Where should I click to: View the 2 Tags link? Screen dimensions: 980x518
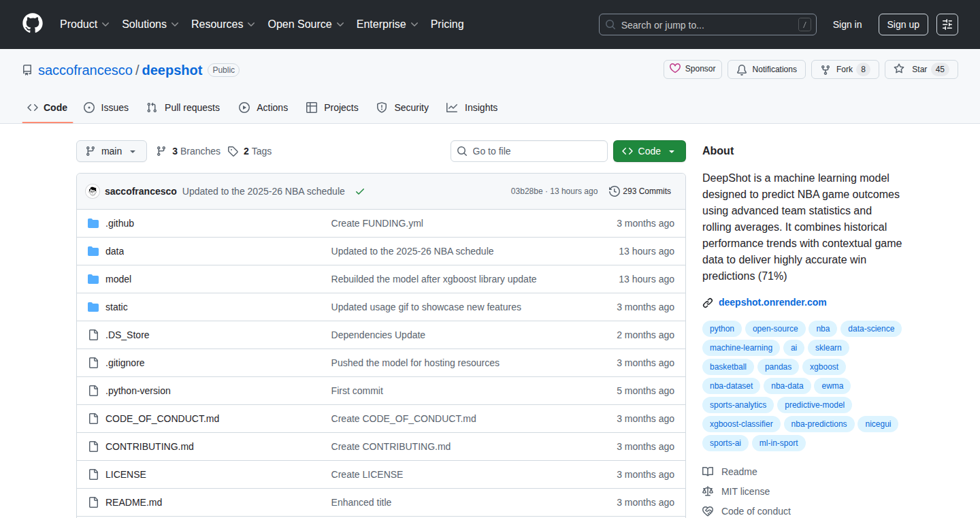point(250,151)
